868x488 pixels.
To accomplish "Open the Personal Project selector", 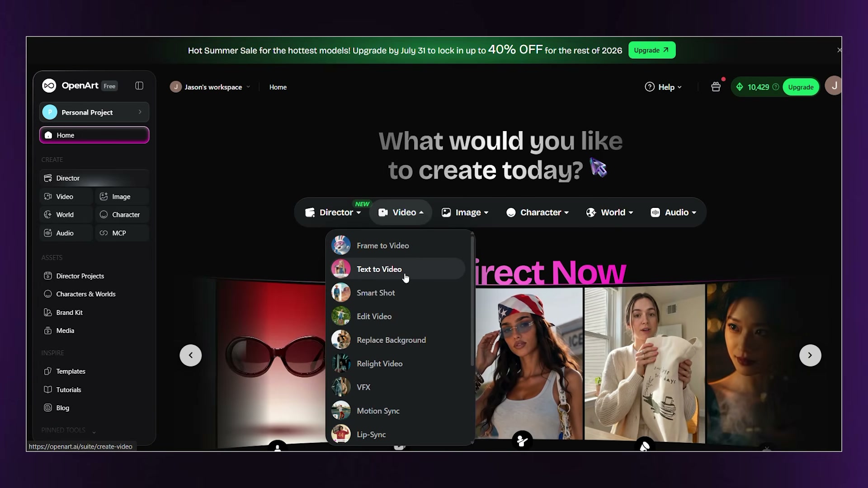I will [94, 112].
